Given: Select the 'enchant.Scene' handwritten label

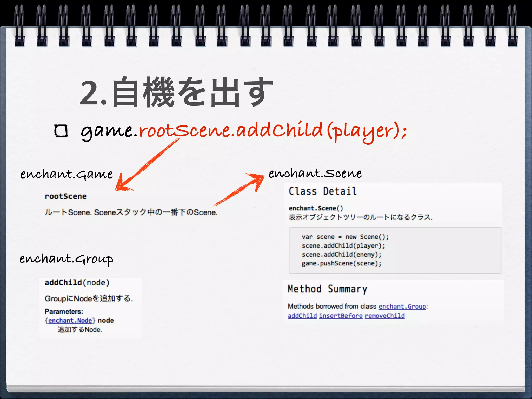Looking at the screenshot, I should point(315,174).
